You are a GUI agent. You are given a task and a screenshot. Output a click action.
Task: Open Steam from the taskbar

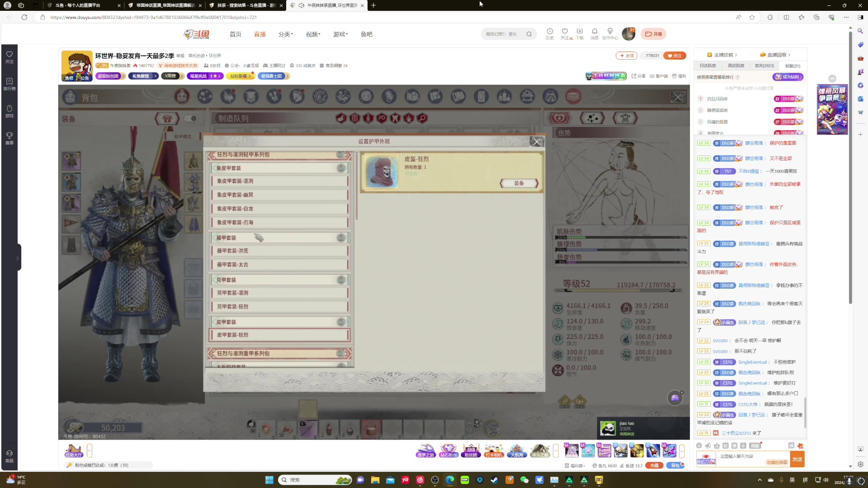[x=495, y=480]
